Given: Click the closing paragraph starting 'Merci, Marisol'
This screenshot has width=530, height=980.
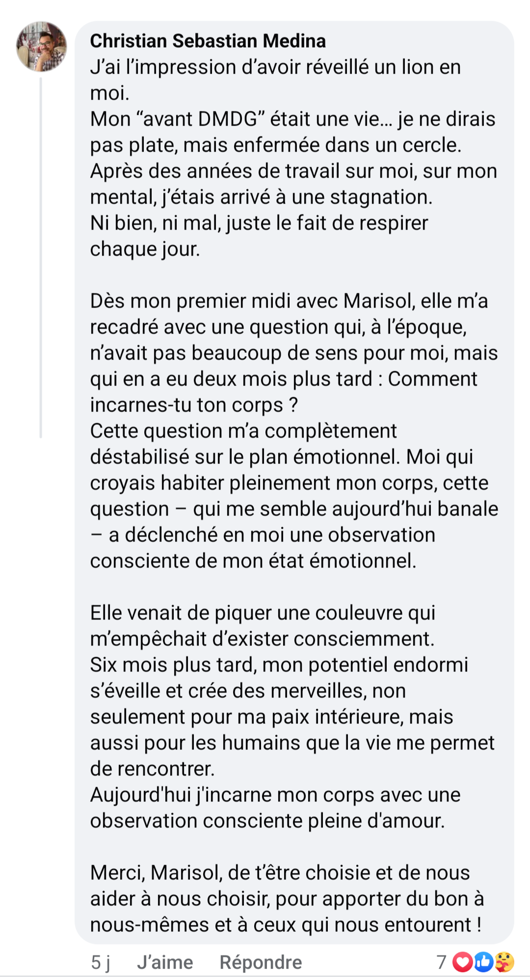Looking at the screenshot, I should click(x=280, y=873).
